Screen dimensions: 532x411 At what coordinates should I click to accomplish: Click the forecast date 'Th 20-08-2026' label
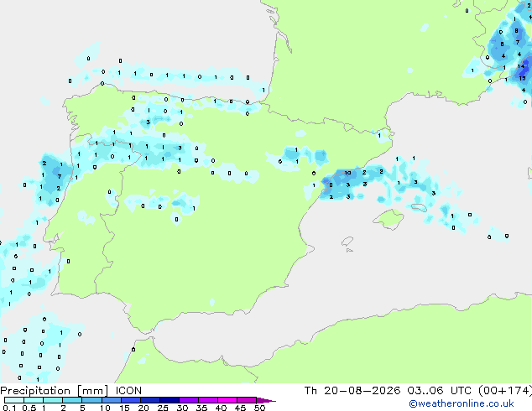(352, 391)
